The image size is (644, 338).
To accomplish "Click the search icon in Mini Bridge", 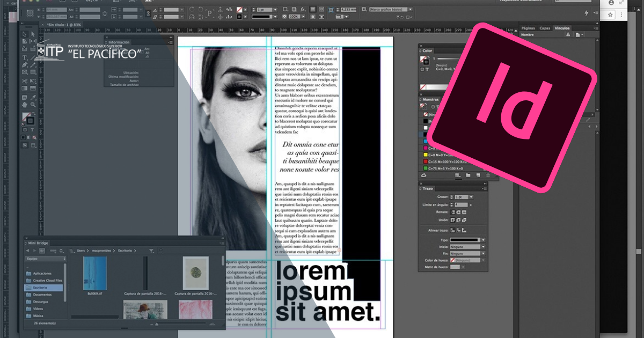I will (x=160, y=251).
